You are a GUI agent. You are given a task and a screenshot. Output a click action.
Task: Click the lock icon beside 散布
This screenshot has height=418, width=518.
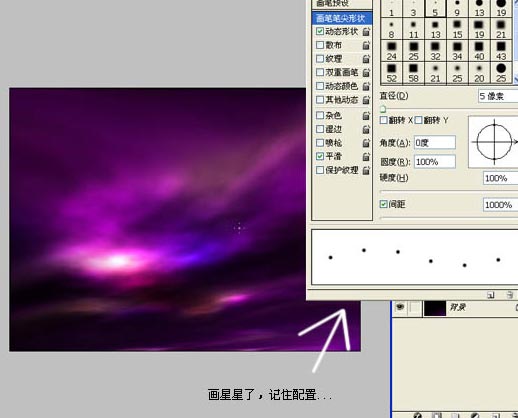tap(366, 45)
